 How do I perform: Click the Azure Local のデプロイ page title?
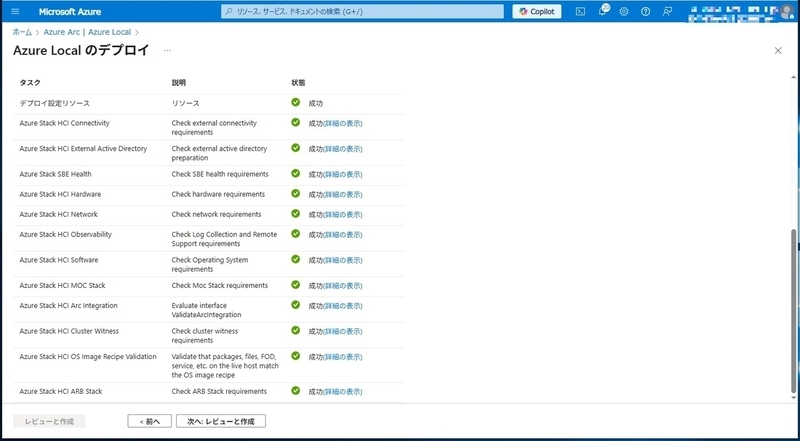click(81, 51)
